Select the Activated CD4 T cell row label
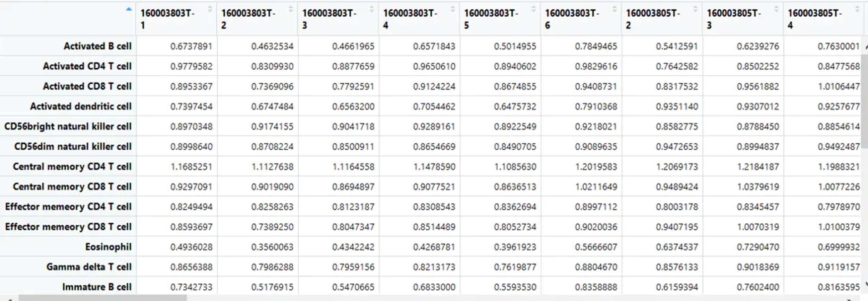The width and height of the screenshot is (868, 301). [87, 66]
